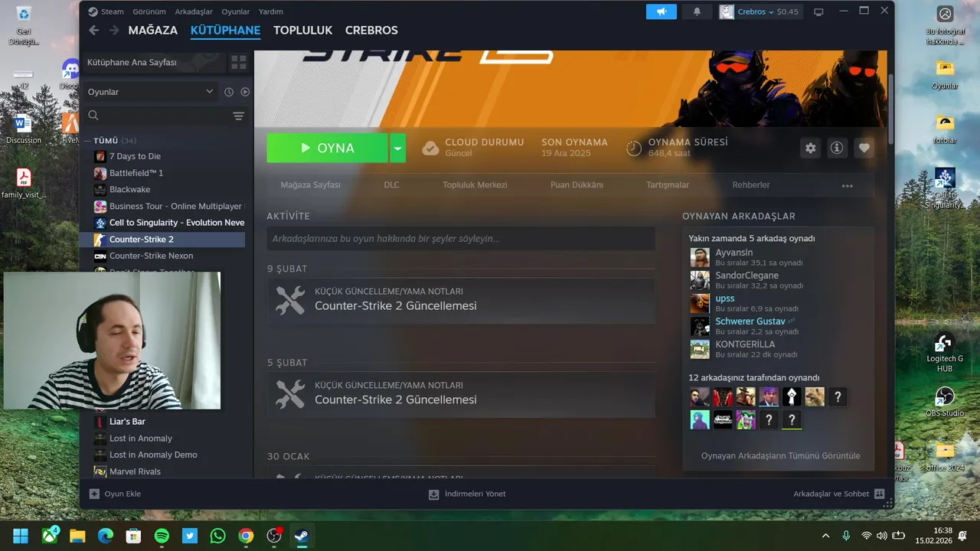
Task: Open the announcements megaphone icon
Action: coord(661,11)
